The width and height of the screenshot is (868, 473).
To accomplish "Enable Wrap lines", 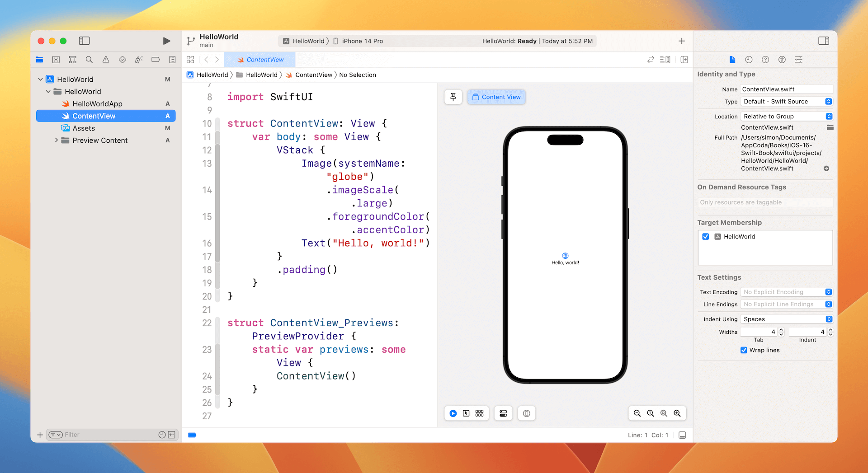I will pyautogui.click(x=744, y=350).
